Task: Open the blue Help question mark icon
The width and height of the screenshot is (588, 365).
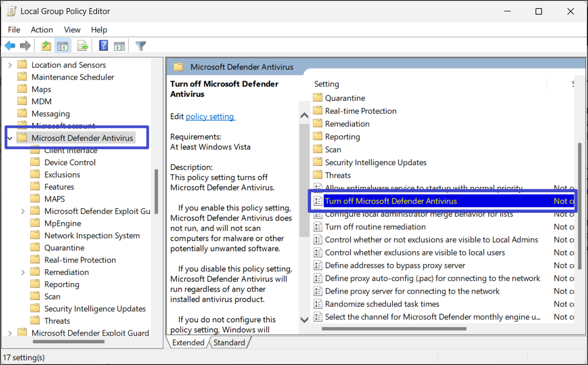Action: 104,46
